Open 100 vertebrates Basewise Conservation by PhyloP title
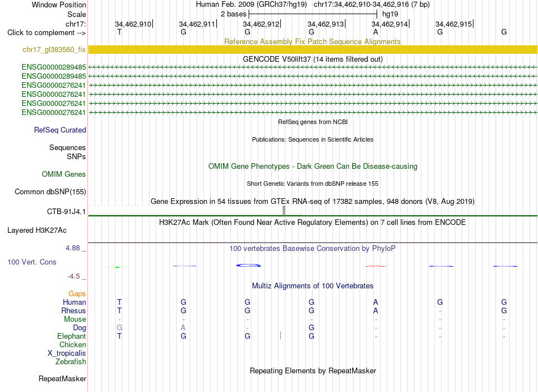538x392 pixels. click(x=313, y=249)
